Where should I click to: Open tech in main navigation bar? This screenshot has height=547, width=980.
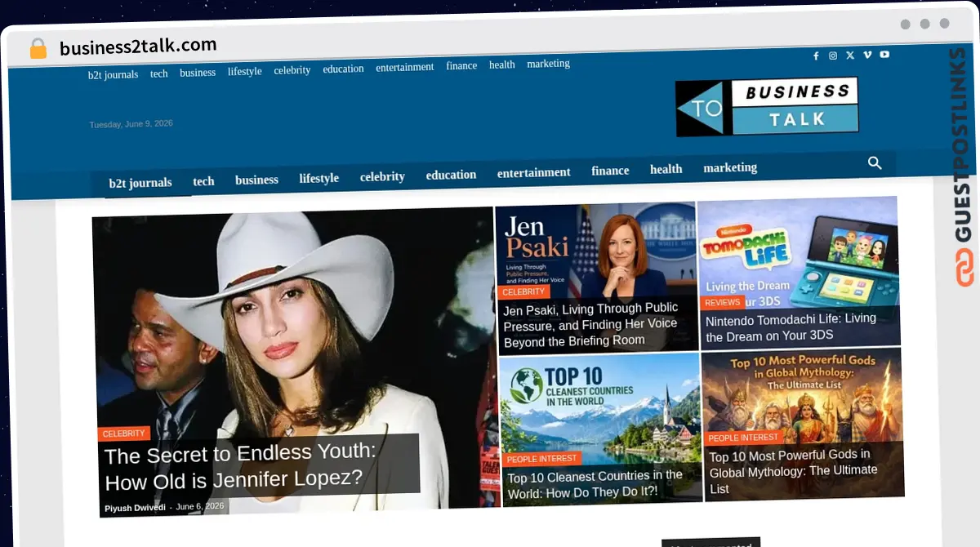pyautogui.click(x=203, y=181)
